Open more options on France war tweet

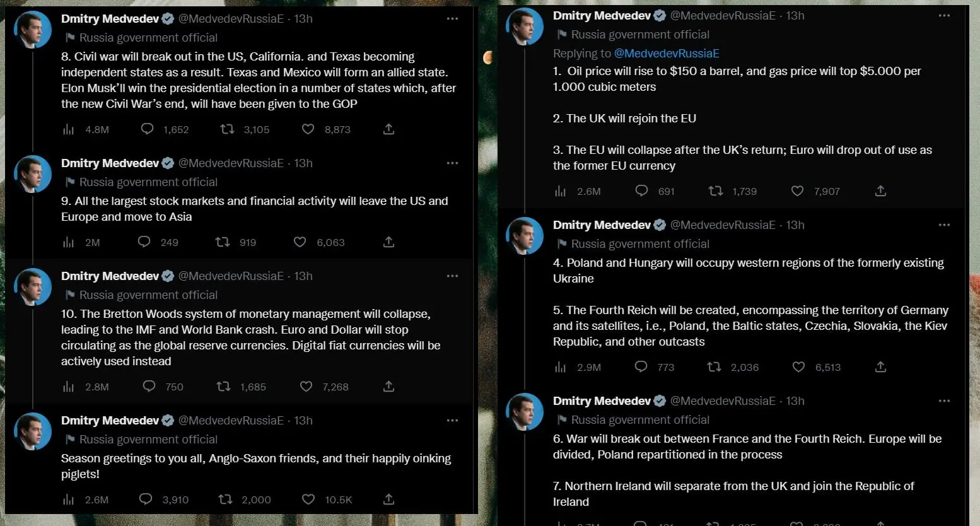coord(944,401)
